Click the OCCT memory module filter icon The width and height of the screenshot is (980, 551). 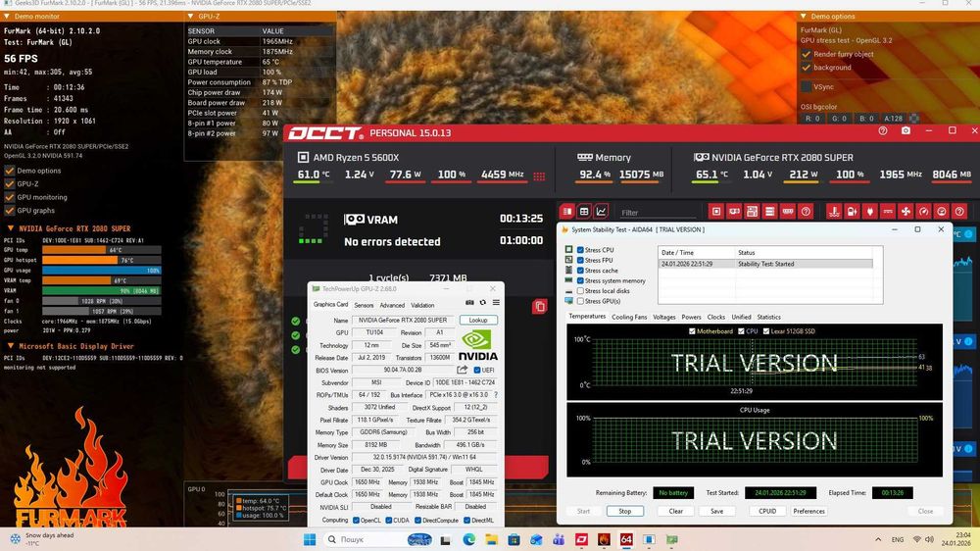pyautogui.click(x=788, y=212)
